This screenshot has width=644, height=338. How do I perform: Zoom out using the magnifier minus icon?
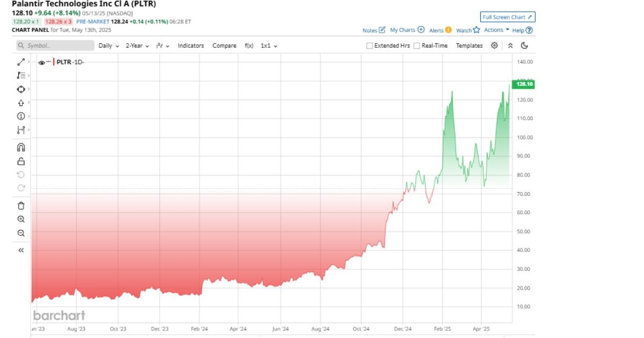21,233
